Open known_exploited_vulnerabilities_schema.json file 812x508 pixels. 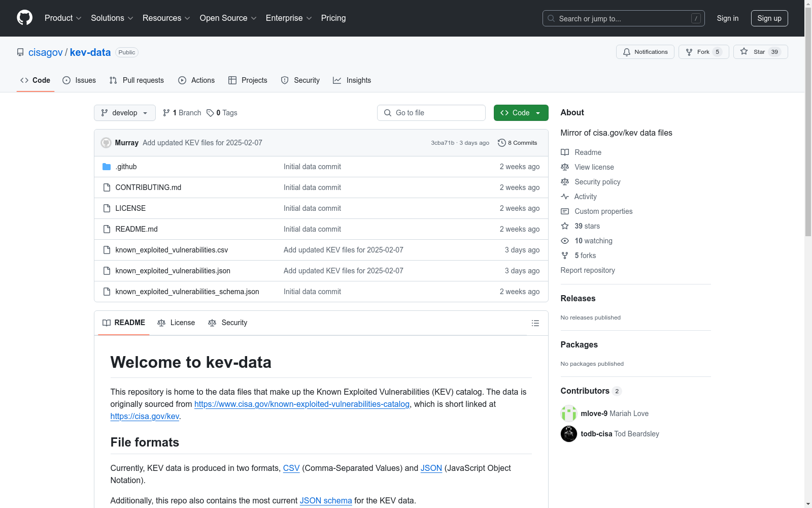tap(187, 292)
